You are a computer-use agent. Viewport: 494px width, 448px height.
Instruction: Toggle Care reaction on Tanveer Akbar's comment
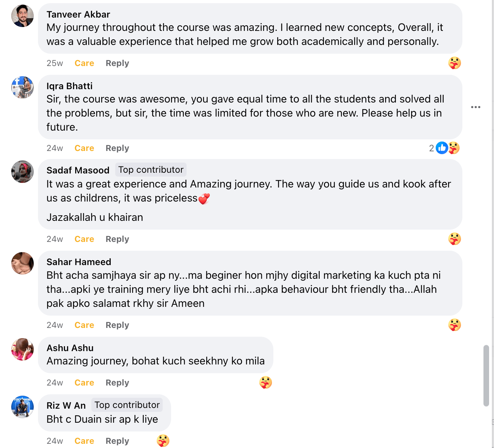[84, 63]
